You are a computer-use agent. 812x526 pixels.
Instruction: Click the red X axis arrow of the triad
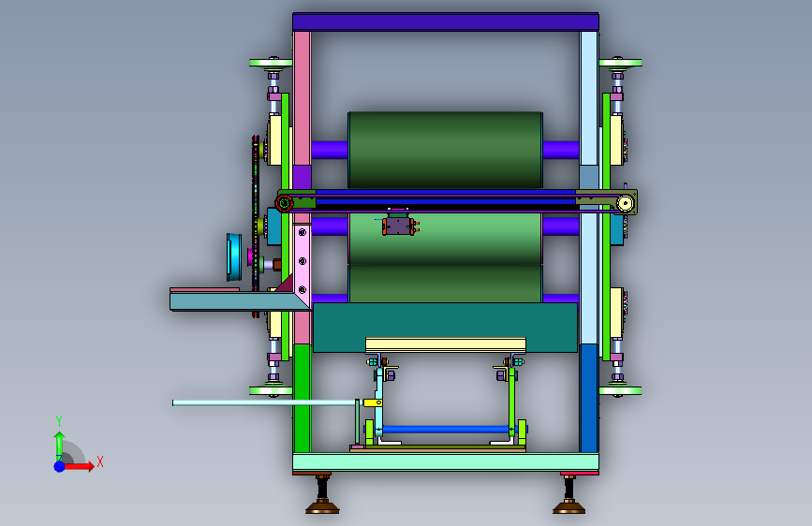79,466
